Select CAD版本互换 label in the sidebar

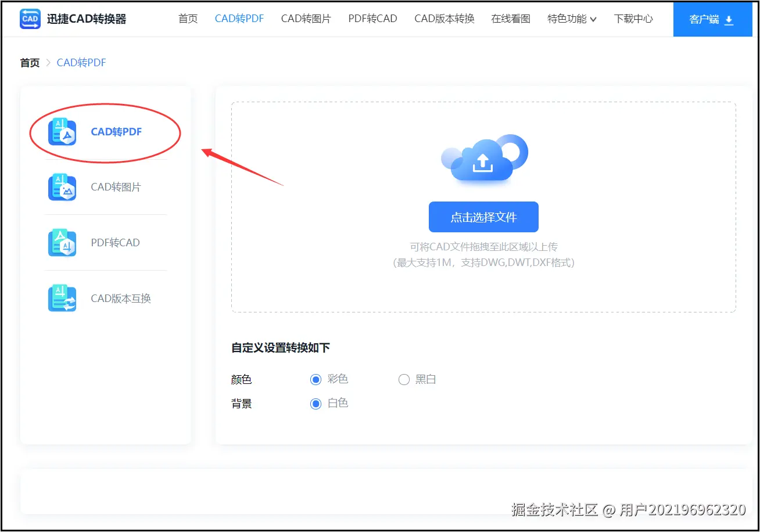click(121, 299)
